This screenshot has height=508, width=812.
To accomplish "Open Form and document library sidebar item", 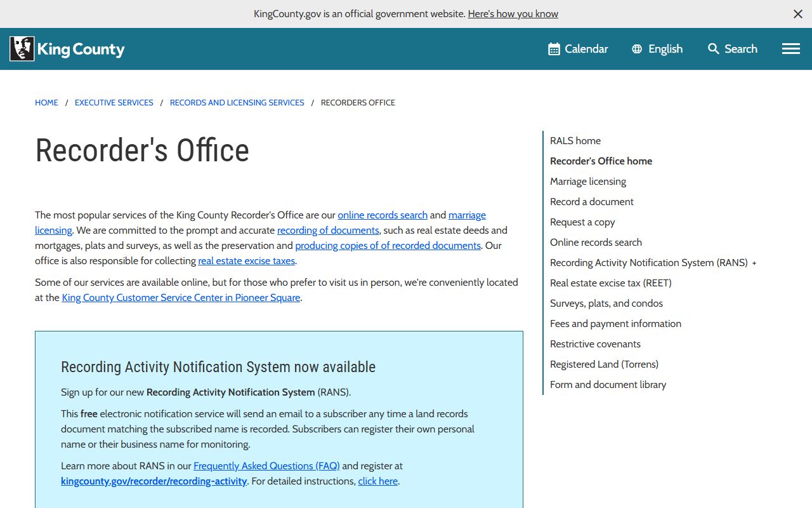I will tap(608, 385).
